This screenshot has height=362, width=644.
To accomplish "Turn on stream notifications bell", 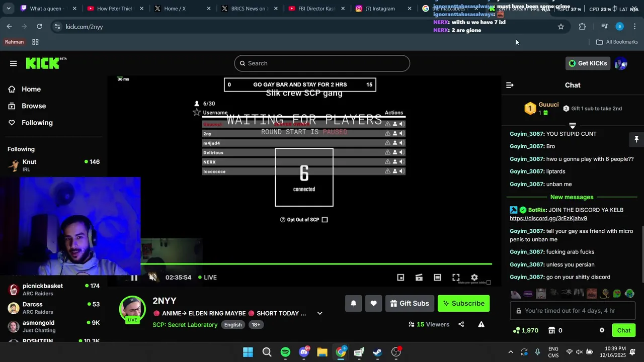I will click(353, 303).
